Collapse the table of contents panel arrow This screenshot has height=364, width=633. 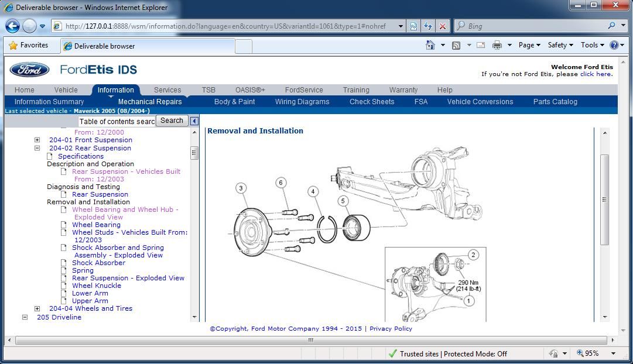(x=194, y=121)
